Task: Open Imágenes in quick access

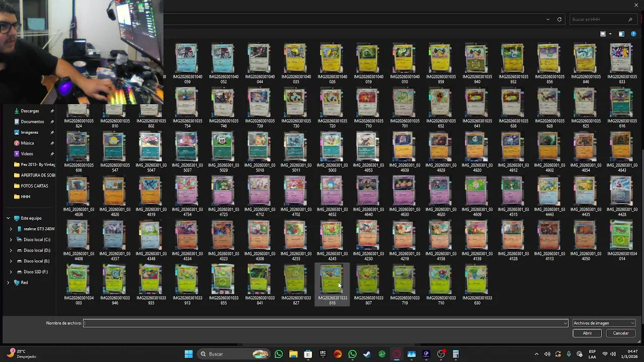Action: pos(30,132)
